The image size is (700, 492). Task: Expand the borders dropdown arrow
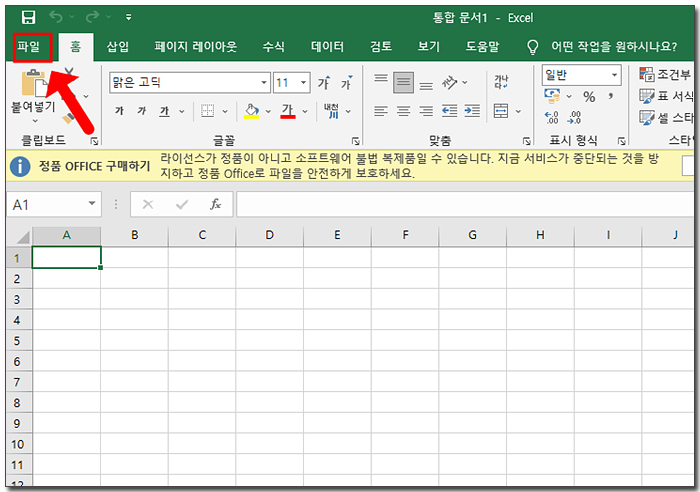[x=225, y=111]
